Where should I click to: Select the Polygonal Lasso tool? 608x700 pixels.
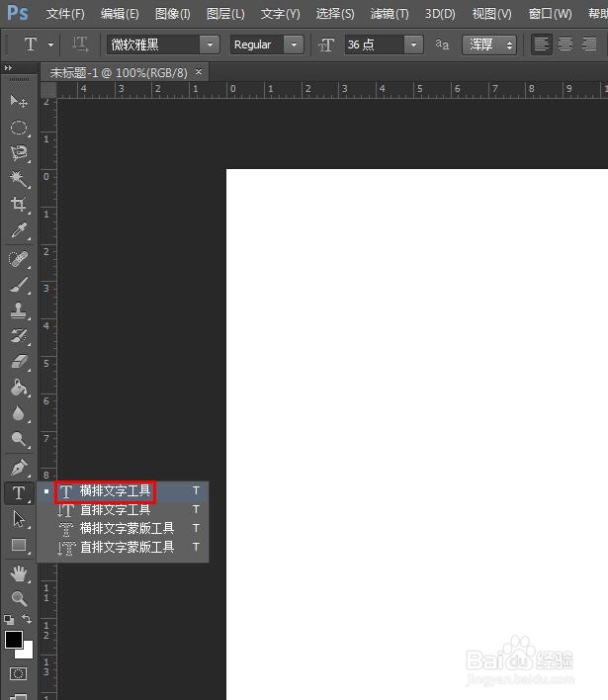coord(19,153)
